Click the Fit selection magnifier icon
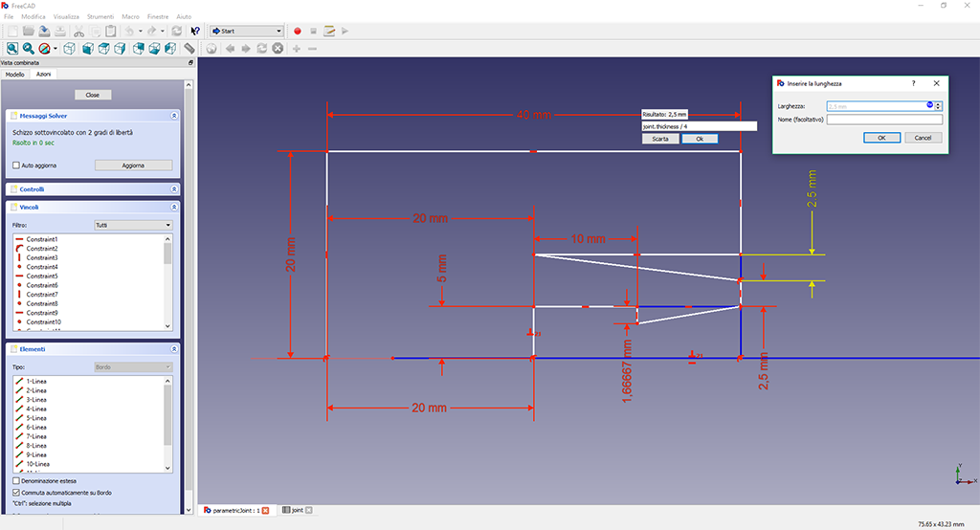Viewport: 980px width, 530px height. click(x=28, y=48)
